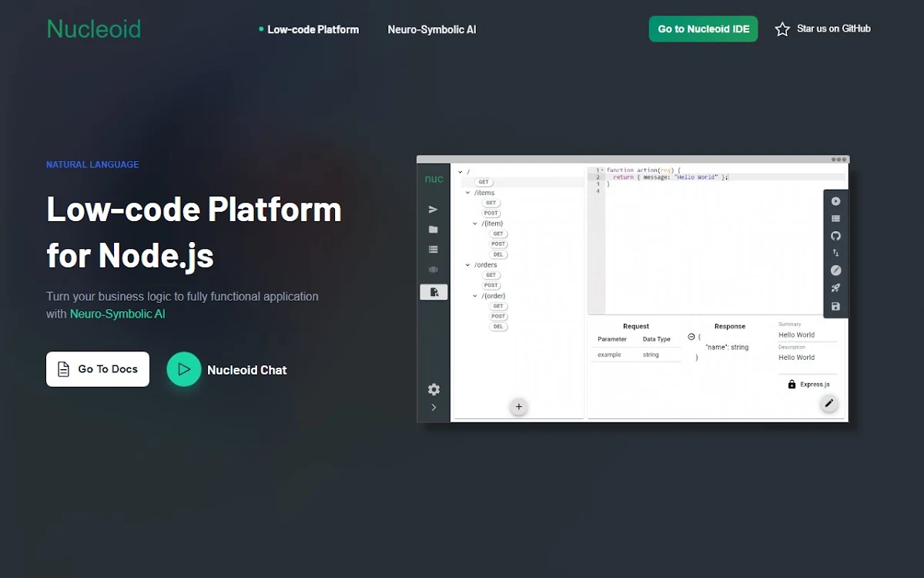Open the Star us on GitHub link
The height and width of the screenshot is (578, 924).
pyautogui.click(x=834, y=29)
